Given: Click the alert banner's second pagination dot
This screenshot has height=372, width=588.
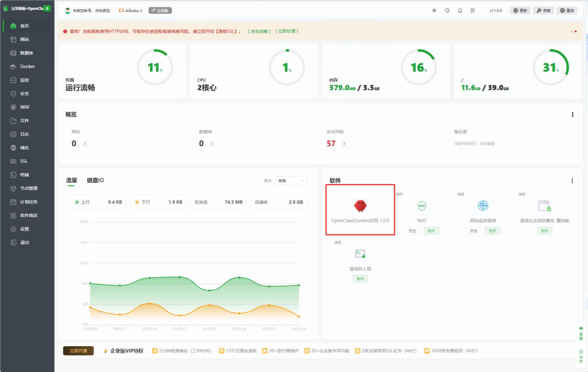Looking at the screenshot, I should pos(575,31).
